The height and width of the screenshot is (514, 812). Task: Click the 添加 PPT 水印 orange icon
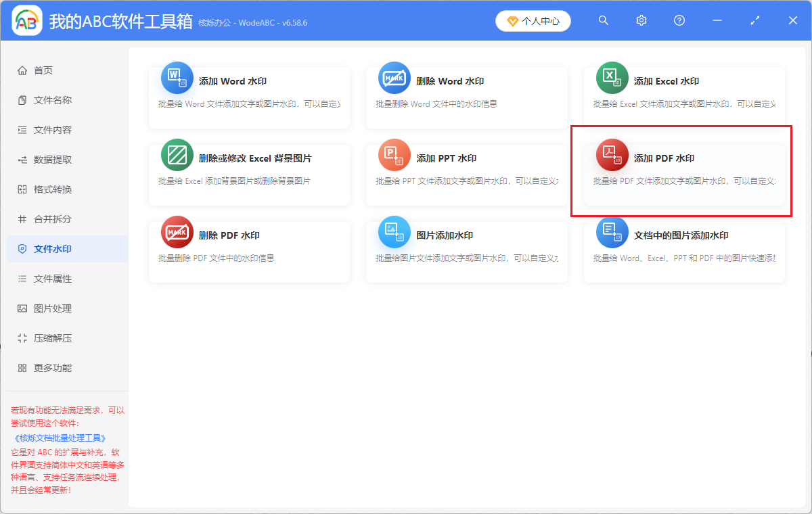pyautogui.click(x=394, y=154)
